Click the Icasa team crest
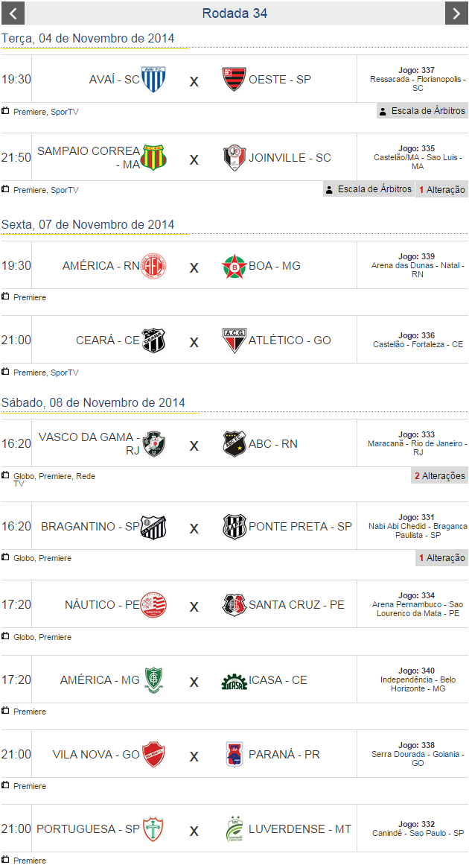 tap(234, 680)
